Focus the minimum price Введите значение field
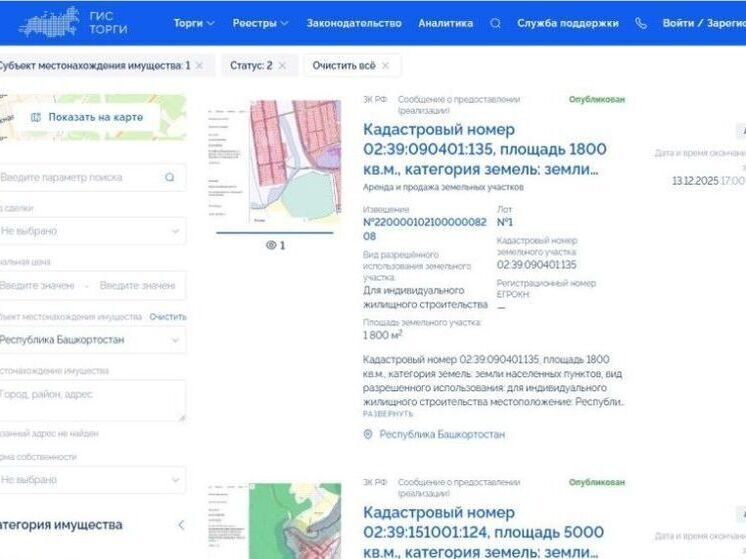Image resolution: width=746 pixels, height=559 pixels. [x=38, y=285]
